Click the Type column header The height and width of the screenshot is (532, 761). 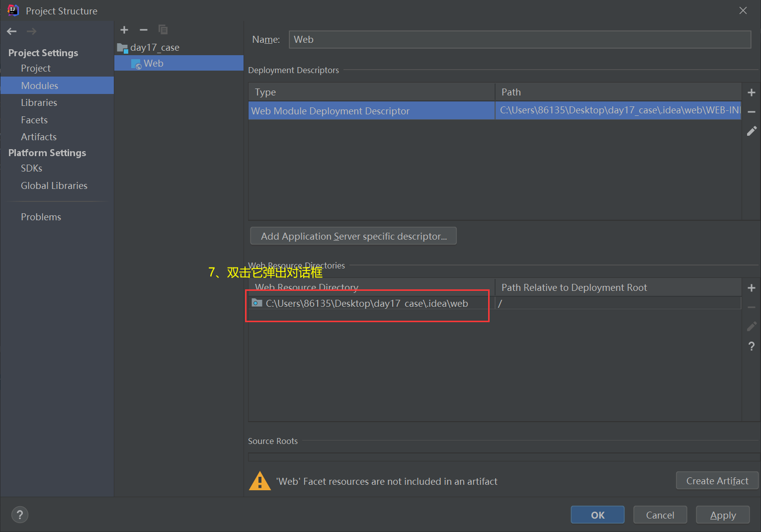coord(372,92)
